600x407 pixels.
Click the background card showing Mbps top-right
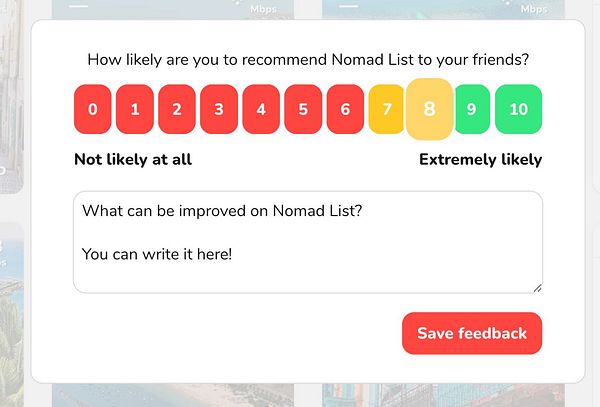[450, 8]
